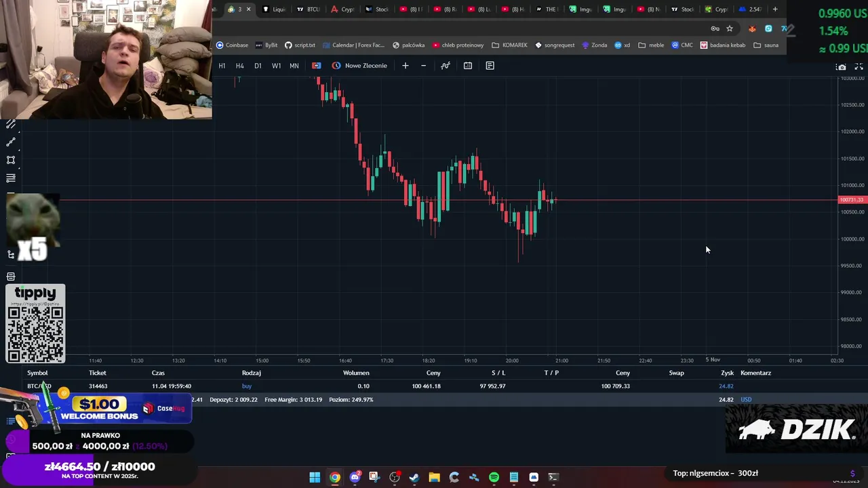Switch to THE browser tab
Image resolution: width=868 pixels, height=488 pixels.
[547, 9]
